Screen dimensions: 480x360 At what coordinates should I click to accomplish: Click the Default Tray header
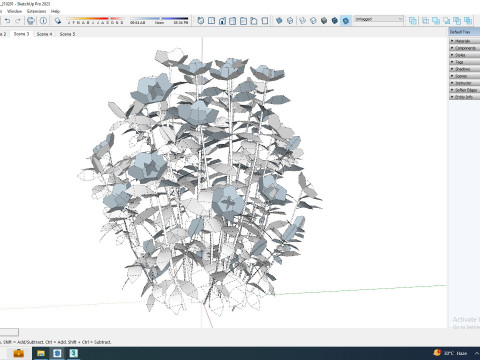[x=464, y=32]
